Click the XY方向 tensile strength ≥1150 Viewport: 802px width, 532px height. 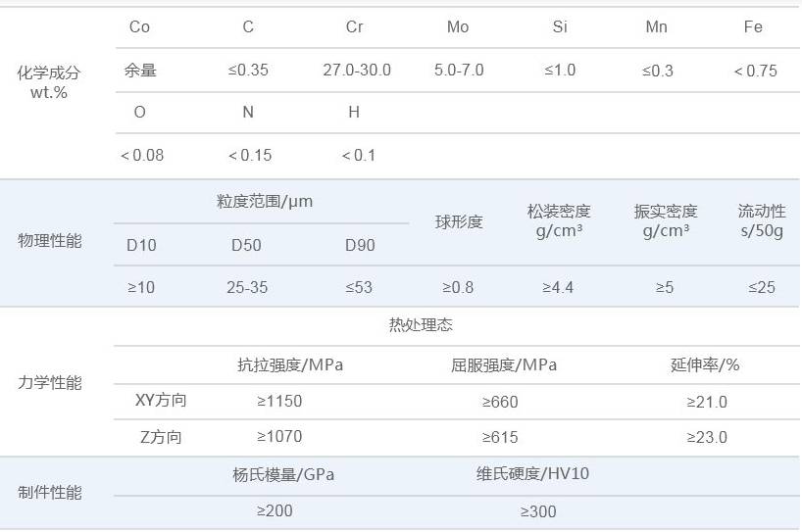click(x=279, y=402)
